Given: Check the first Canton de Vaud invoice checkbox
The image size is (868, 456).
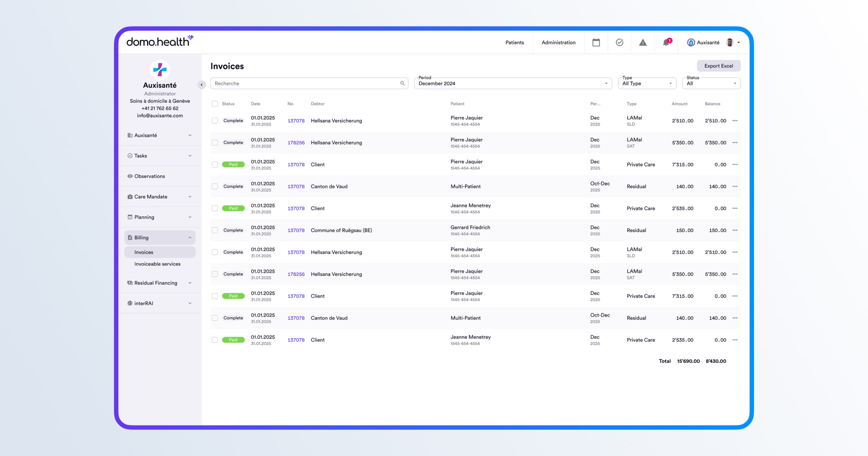Looking at the screenshot, I should tap(215, 186).
